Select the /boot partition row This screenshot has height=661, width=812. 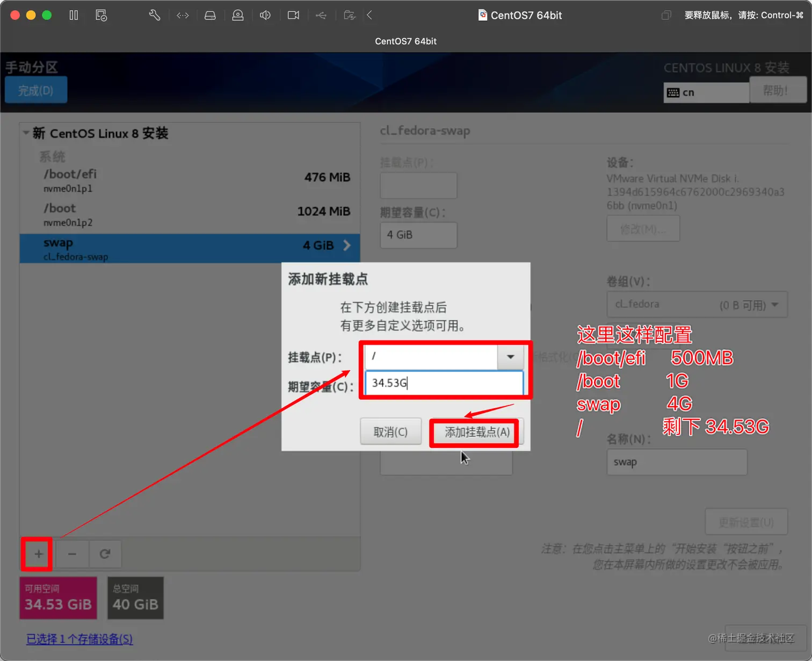pos(190,214)
